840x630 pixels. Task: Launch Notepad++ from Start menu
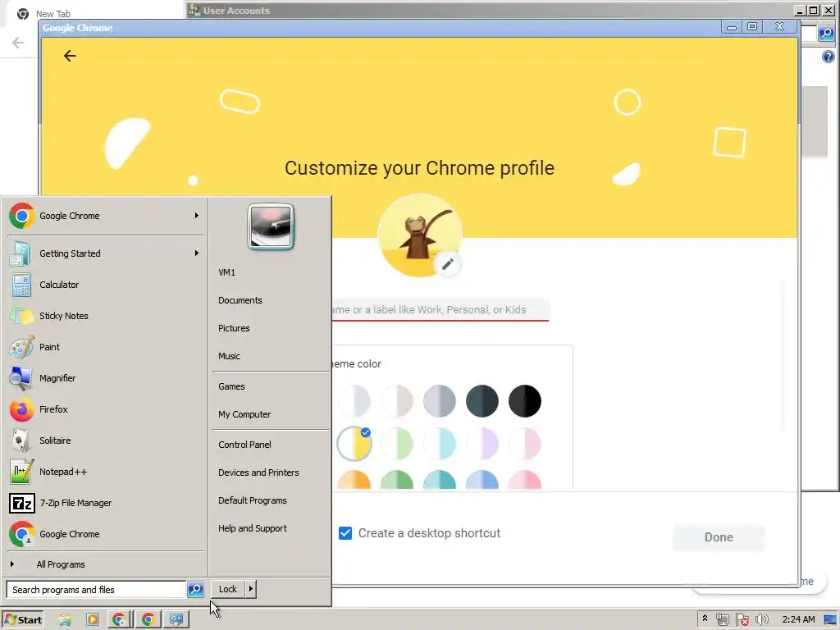point(106,472)
